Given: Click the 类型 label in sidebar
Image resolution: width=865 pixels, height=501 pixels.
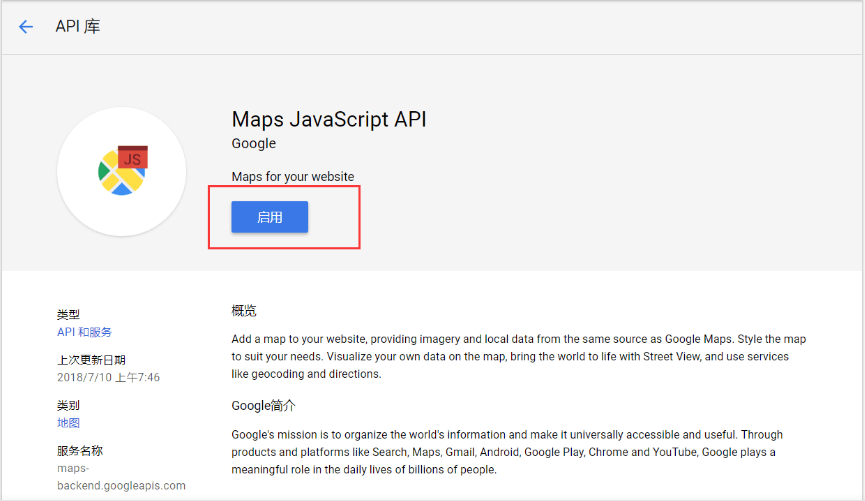Looking at the screenshot, I should pyautogui.click(x=68, y=315).
